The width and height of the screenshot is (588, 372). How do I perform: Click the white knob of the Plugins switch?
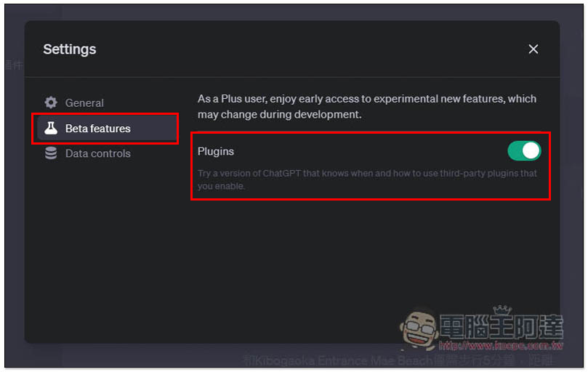(x=531, y=150)
